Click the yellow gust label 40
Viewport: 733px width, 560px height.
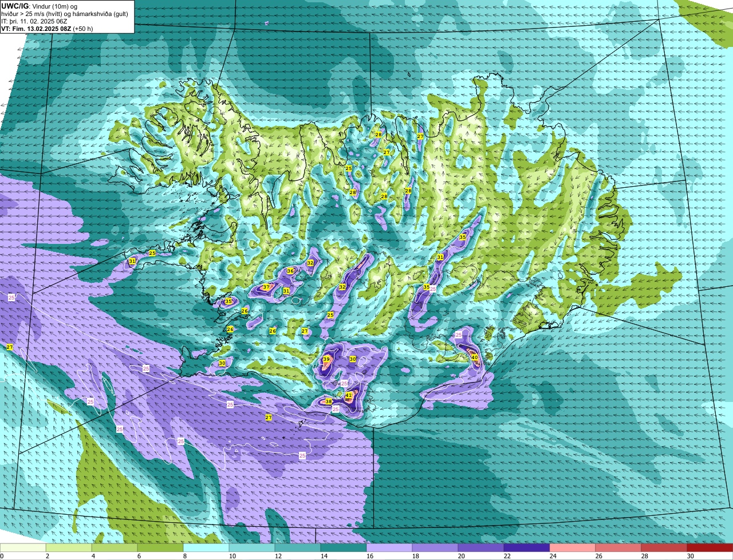475,357
